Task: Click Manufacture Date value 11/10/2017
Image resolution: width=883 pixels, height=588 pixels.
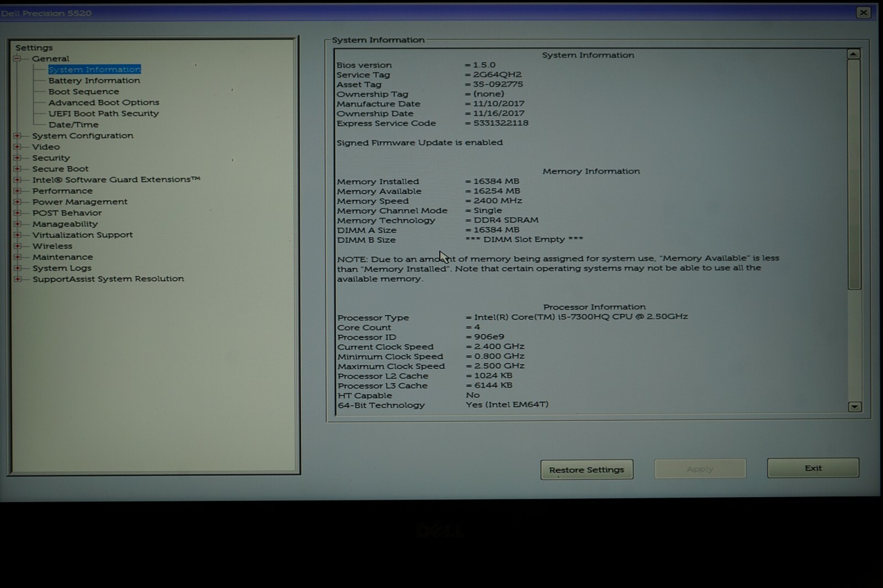Action: pyautogui.click(x=498, y=104)
